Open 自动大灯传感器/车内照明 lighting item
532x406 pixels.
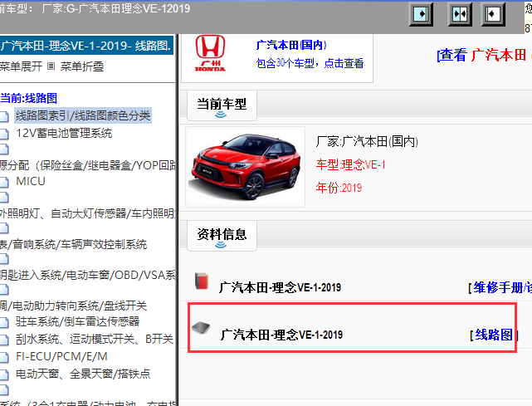tap(88, 213)
